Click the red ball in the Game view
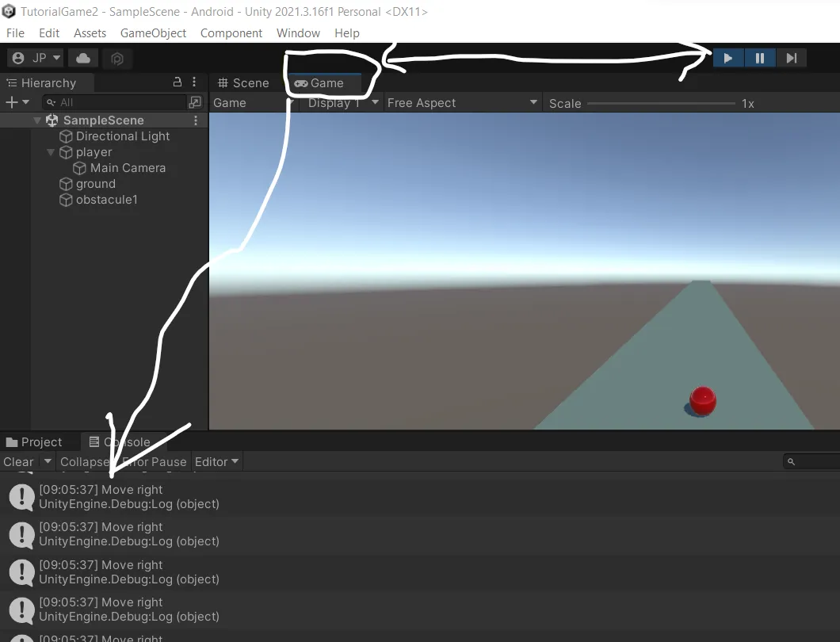The height and width of the screenshot is (642, 840). coord(702,400)
